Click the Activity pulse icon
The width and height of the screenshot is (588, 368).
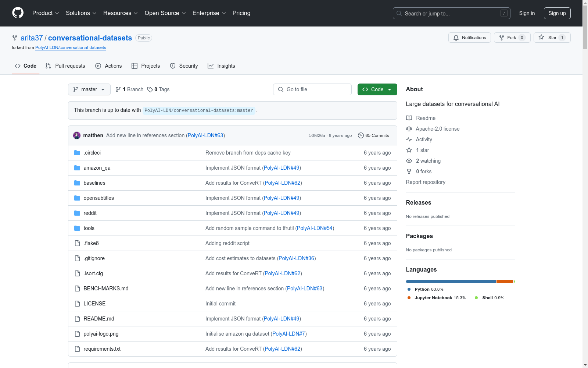(409, 139)
